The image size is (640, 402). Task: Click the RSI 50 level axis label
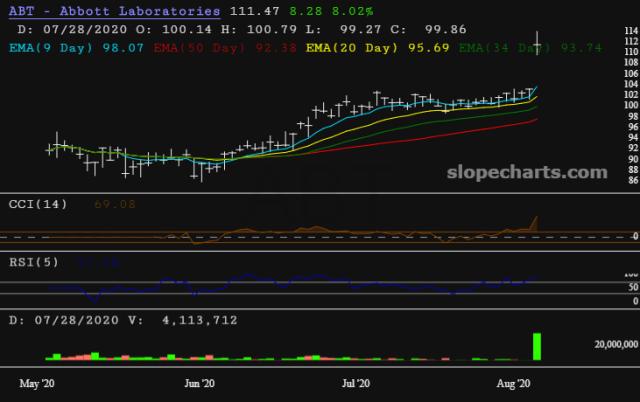633,287
